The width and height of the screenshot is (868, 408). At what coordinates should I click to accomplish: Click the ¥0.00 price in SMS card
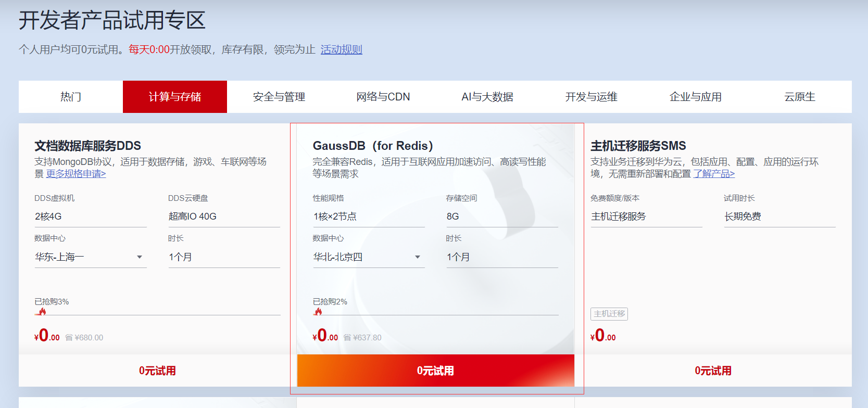point(603,336)
